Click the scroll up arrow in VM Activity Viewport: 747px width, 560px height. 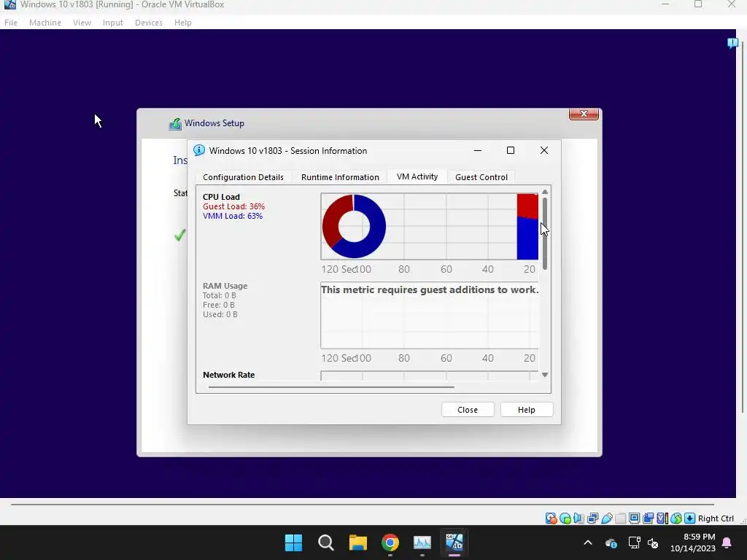[545, 192]
